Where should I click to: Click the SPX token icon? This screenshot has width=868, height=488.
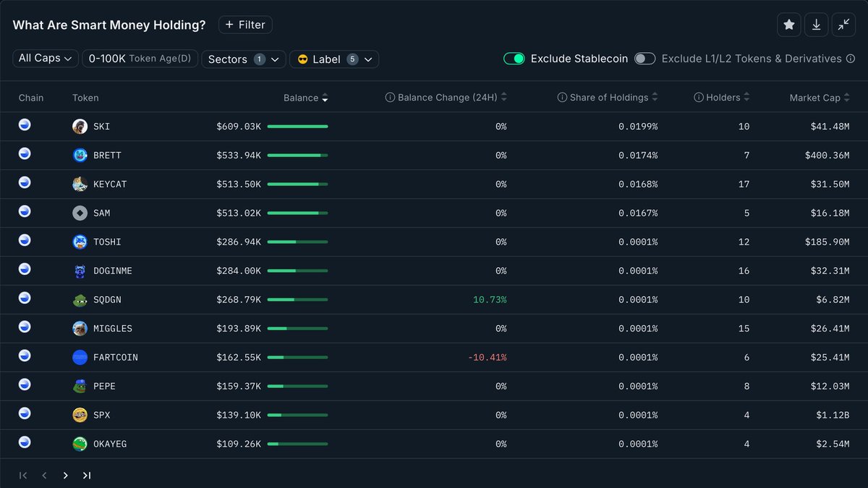coord(80,416)
